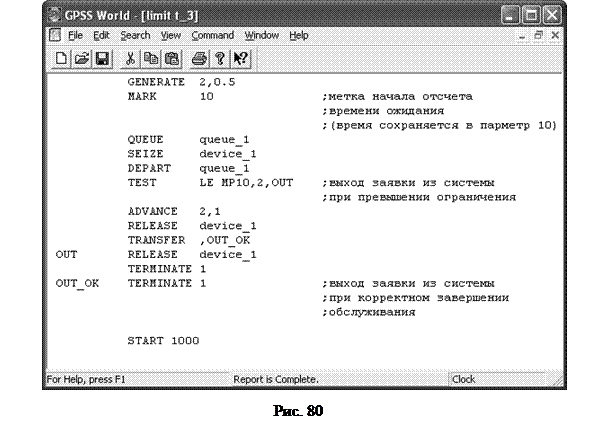Screen dimensions: 609x437
Task: Close the inner limit t_3 document
Action: [555, 35]
